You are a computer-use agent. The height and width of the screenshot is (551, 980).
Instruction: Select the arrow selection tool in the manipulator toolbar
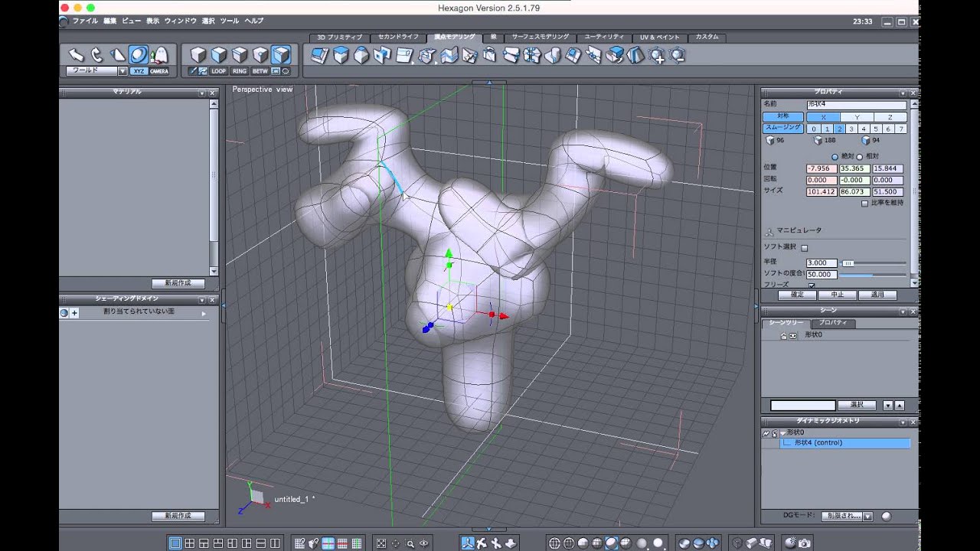[76, 54]
